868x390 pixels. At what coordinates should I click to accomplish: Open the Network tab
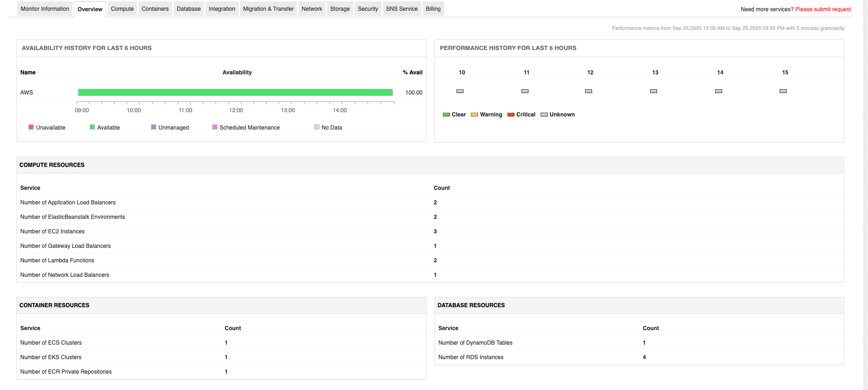[x=312, y=9]
